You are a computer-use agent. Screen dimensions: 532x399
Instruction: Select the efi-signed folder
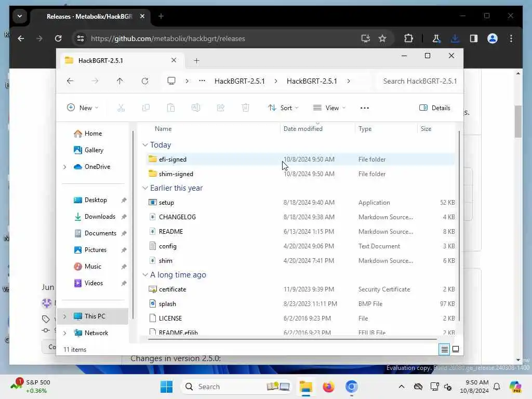(x=300, y=159)
